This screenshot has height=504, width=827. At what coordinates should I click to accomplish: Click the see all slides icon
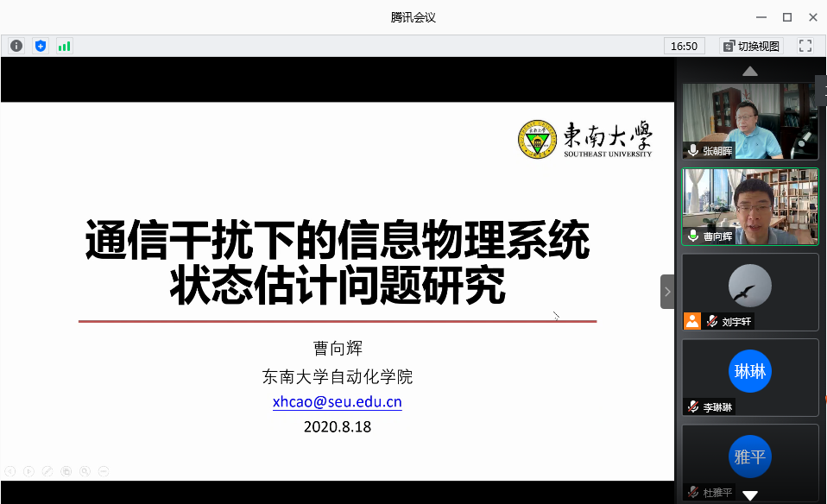66,471
